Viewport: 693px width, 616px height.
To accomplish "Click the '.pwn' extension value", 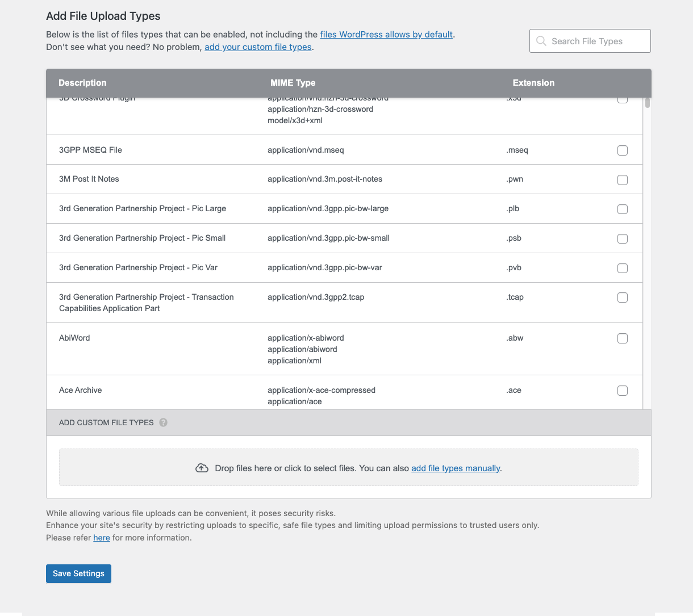I will [515, 179].
